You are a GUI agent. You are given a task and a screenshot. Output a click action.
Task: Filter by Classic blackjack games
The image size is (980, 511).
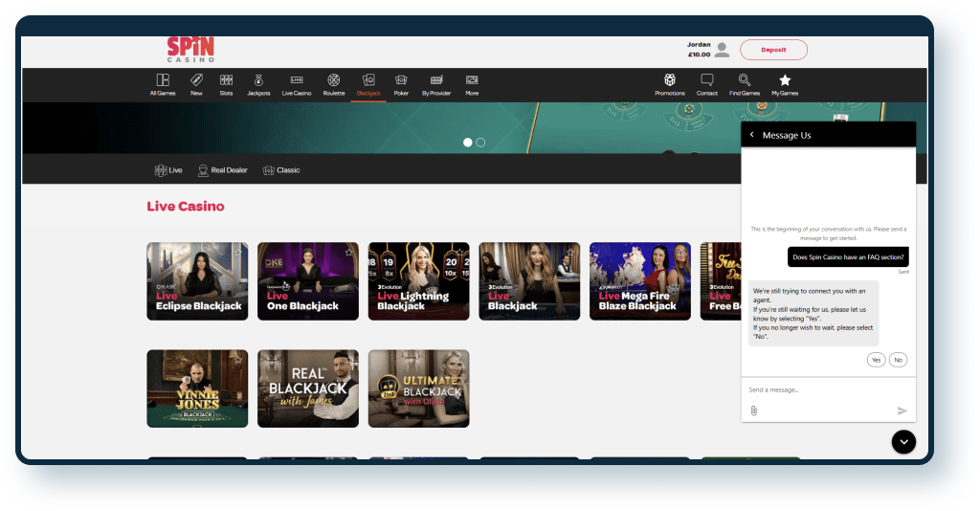click(x=281, y=170)
